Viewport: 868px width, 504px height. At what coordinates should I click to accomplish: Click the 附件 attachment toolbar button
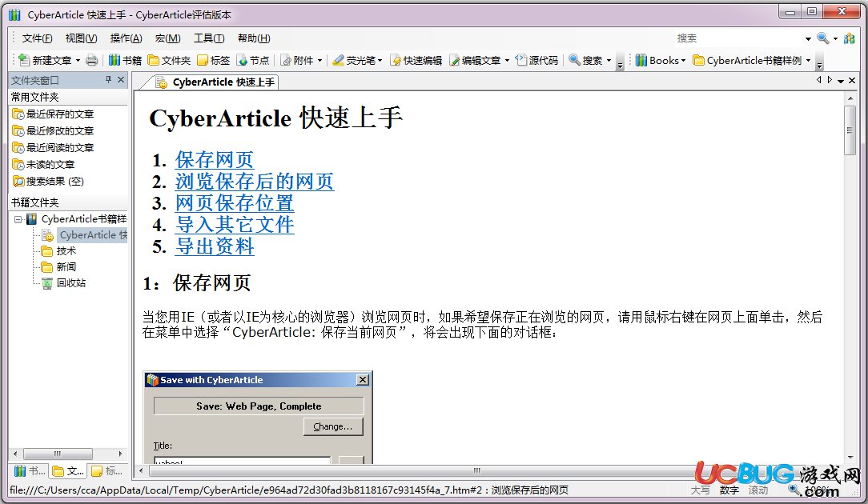click(x=297, y=60)
